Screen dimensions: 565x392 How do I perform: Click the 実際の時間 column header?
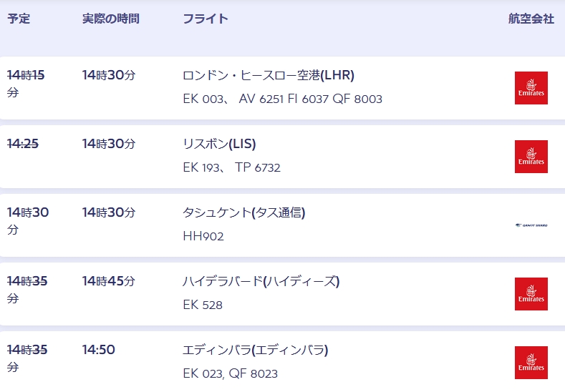click(110, 19)
